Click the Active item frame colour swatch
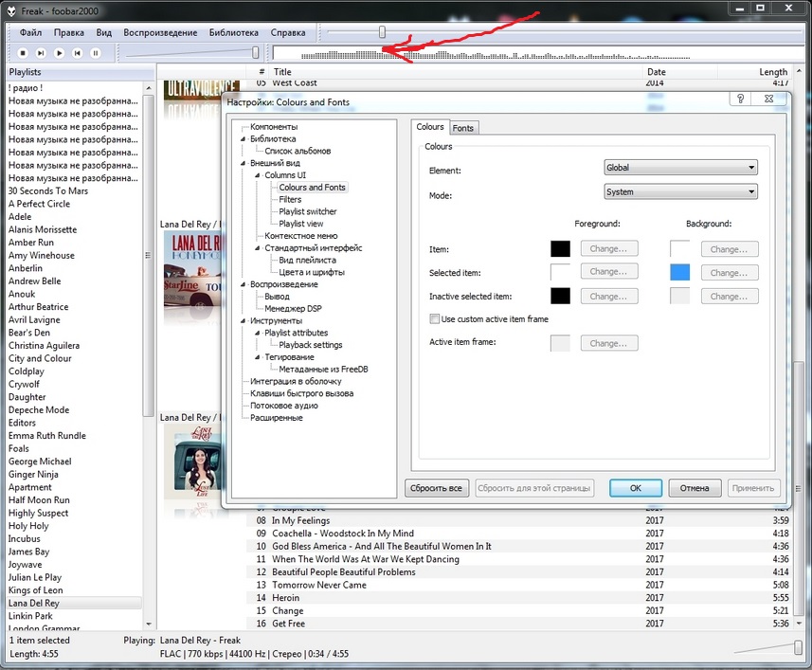812x670 pixels. click(560, 343)
